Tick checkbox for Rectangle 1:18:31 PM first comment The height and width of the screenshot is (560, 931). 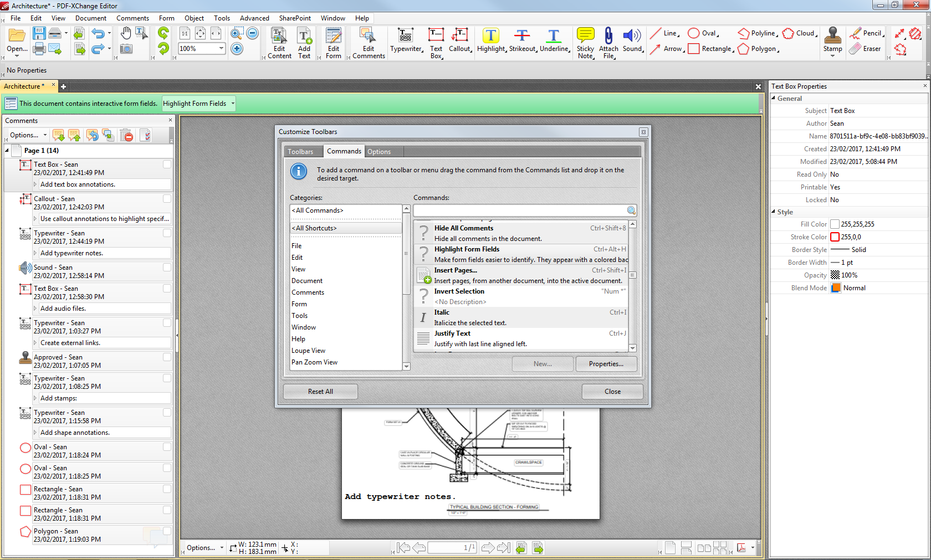click(167, 489)
